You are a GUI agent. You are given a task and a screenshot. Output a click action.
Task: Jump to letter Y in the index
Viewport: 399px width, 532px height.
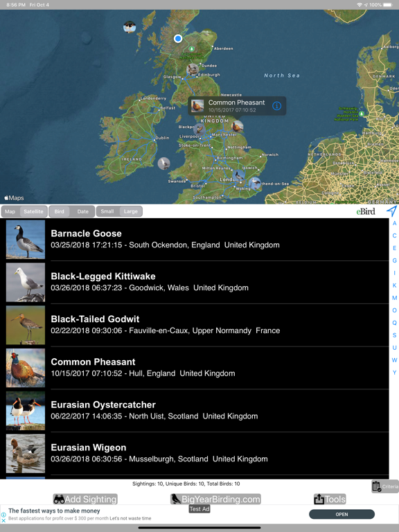click(x=394, y=373)
